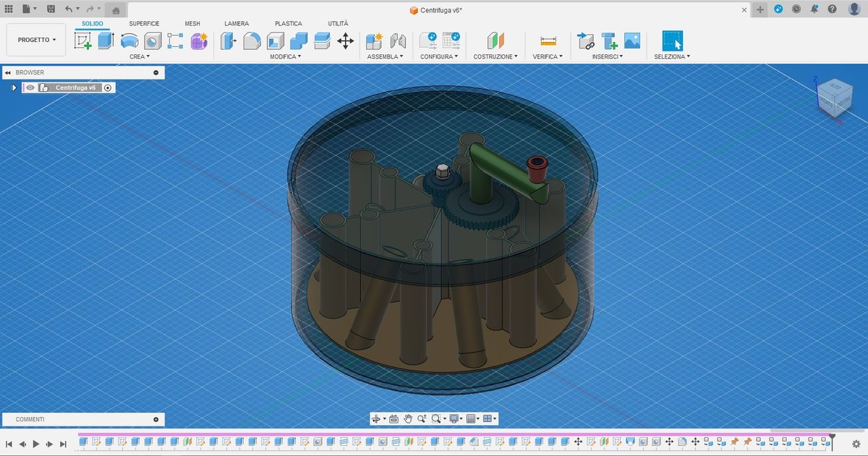868x456 pixels.
Task: Switch to the SUPERFICIE tab
Action: coord(144,23)
